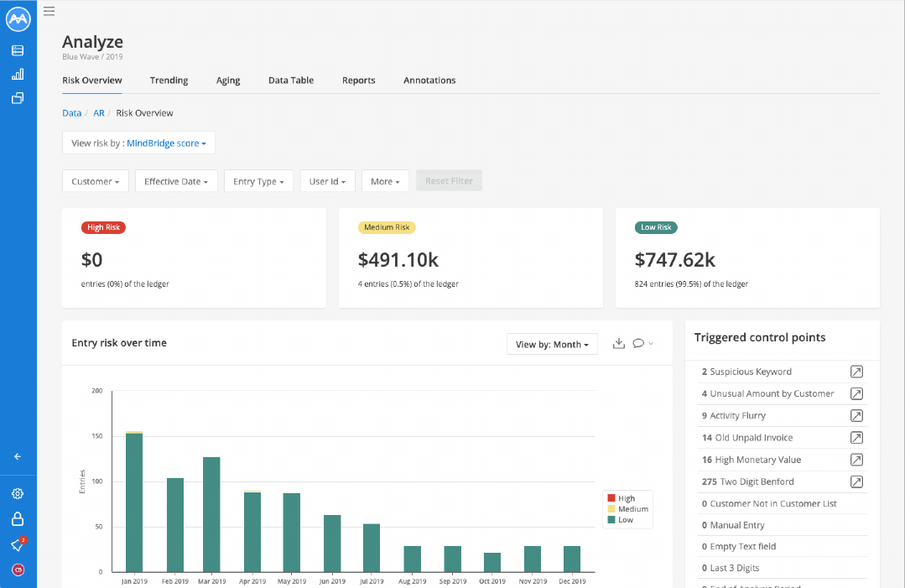Open Activity Flurry details arrow icon
Viewport: 905px width, 588px height.
856,415
